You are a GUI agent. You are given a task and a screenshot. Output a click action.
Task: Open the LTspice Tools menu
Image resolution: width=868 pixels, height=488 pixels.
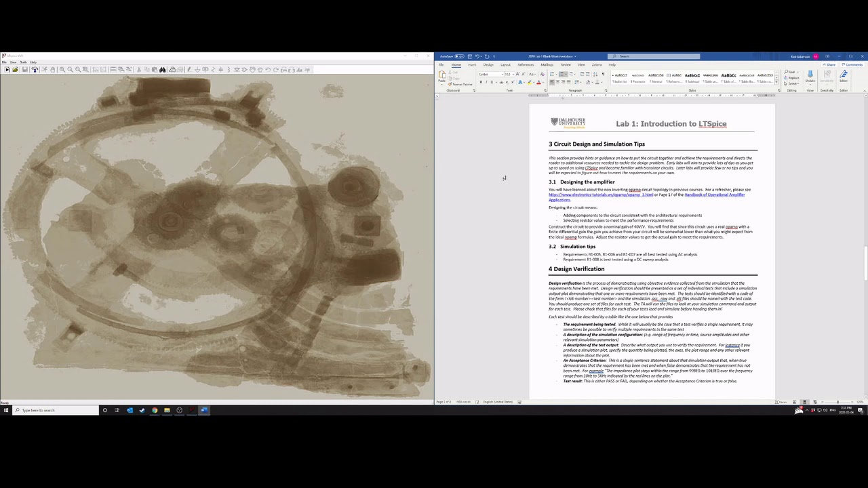(x=23, y=62)
